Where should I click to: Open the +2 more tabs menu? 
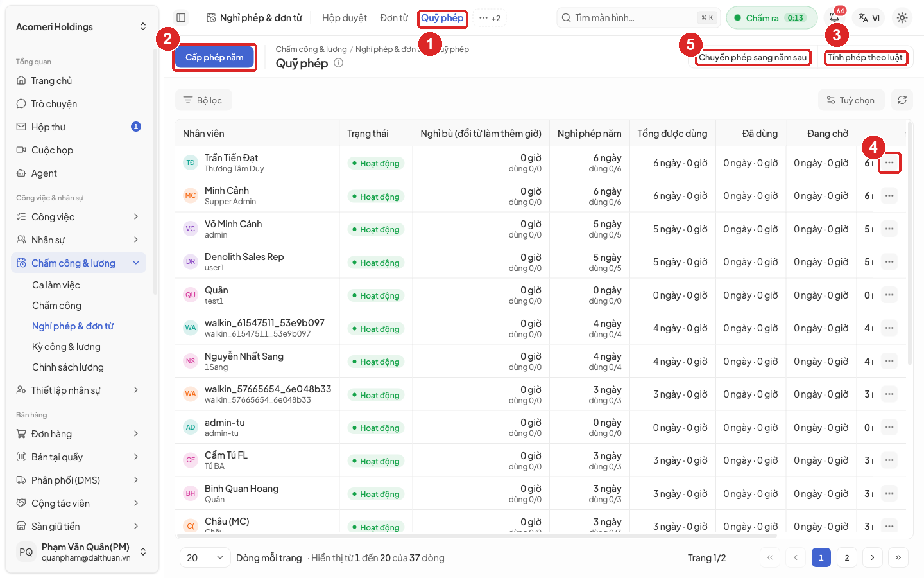[x=490, y=18]
